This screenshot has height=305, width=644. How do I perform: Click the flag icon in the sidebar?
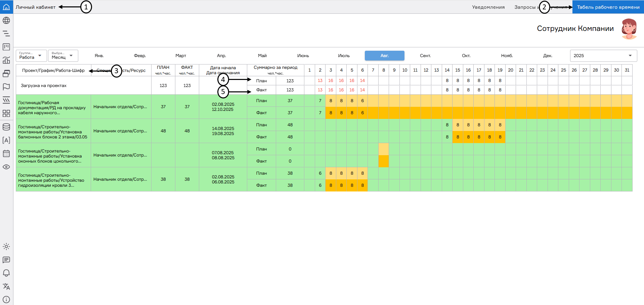pyautogui.click(x=6, y=87)
